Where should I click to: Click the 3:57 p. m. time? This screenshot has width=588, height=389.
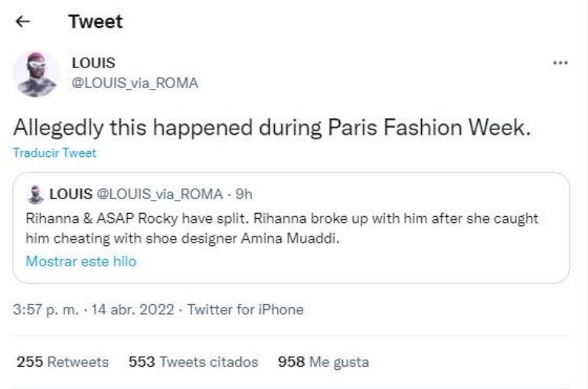(x=44, y=310)
